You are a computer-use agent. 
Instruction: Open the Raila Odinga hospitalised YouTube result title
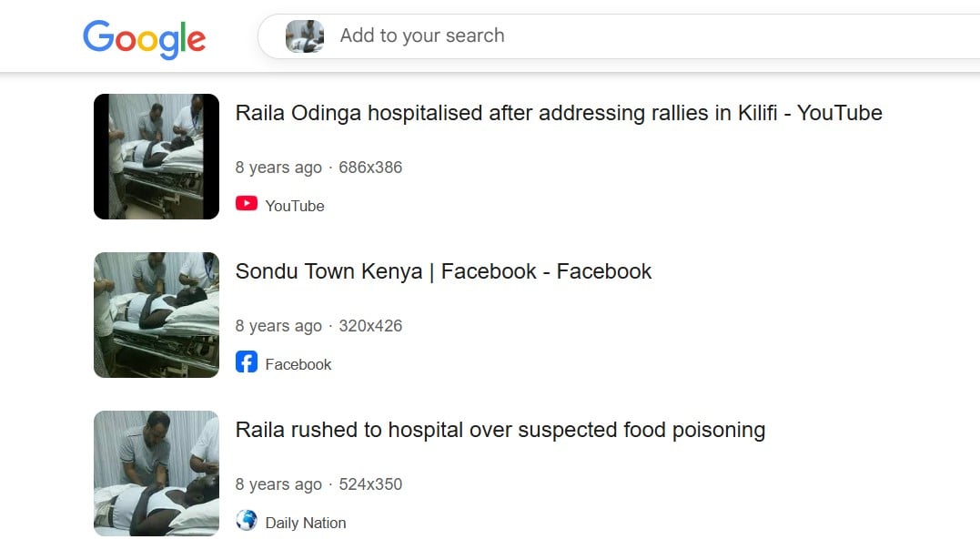[x=559, y=113]
